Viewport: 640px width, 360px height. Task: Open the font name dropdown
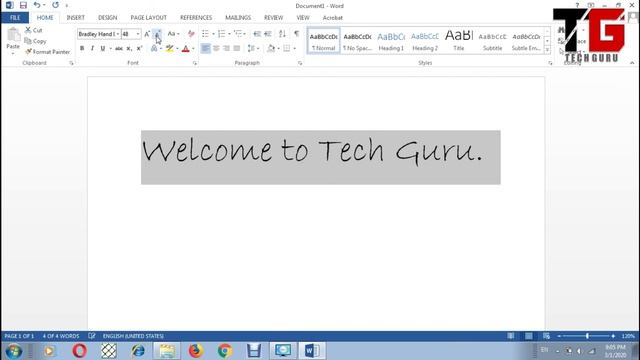118,34
